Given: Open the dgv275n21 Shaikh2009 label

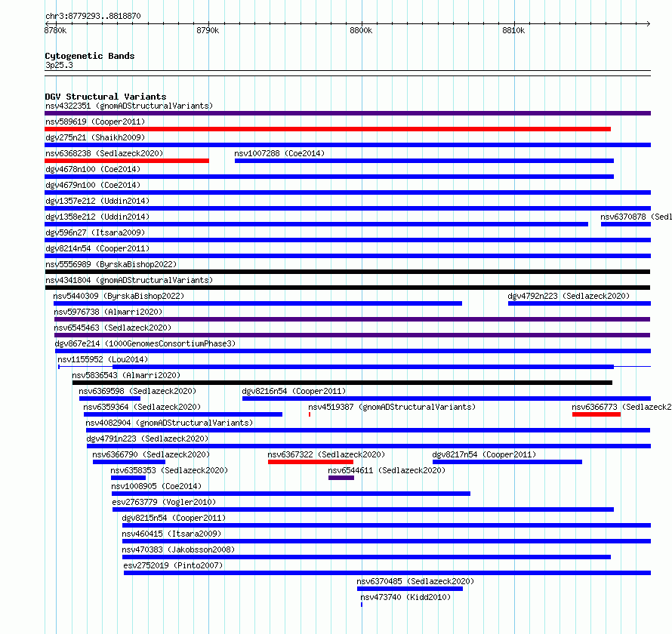Looking at the screenshot, I should (x=95, y=137).
